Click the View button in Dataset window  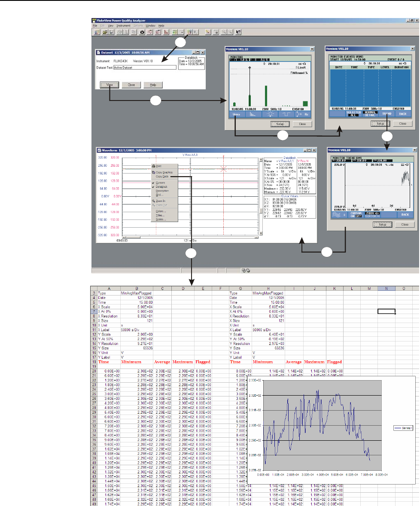point(110,85)
